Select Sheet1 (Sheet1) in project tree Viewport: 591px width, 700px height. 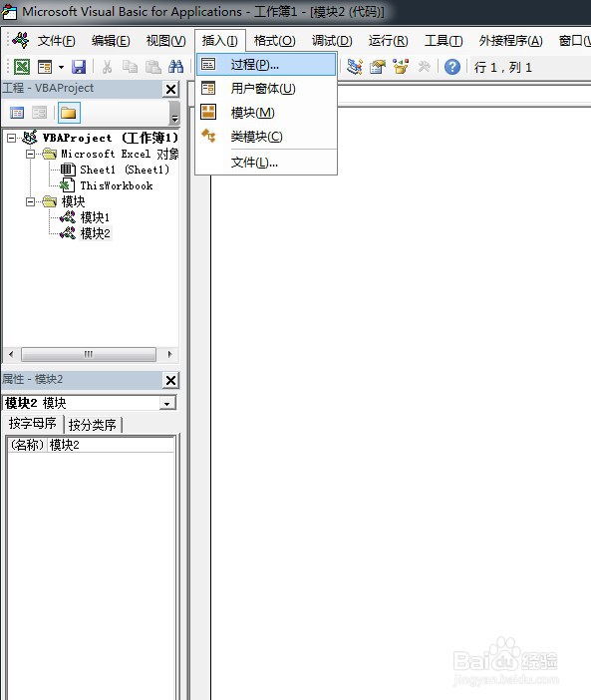125,170
